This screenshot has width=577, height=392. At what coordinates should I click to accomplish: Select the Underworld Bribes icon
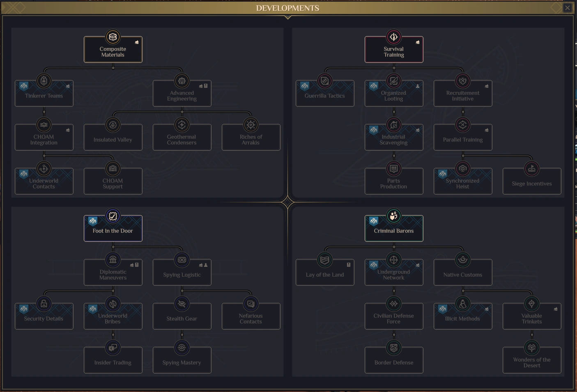(x=113, y=304)
